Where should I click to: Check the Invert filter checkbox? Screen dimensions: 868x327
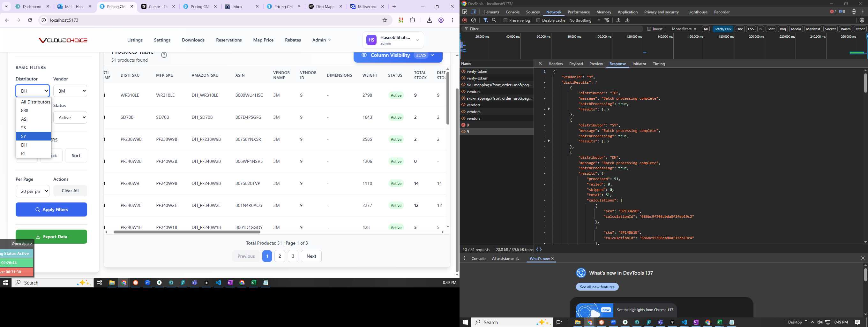click(x=649, y=29)
